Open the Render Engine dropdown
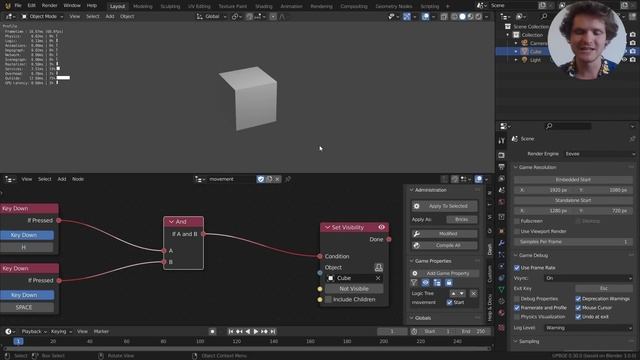This screenshot has height=360, width=640. coord(599,154)
